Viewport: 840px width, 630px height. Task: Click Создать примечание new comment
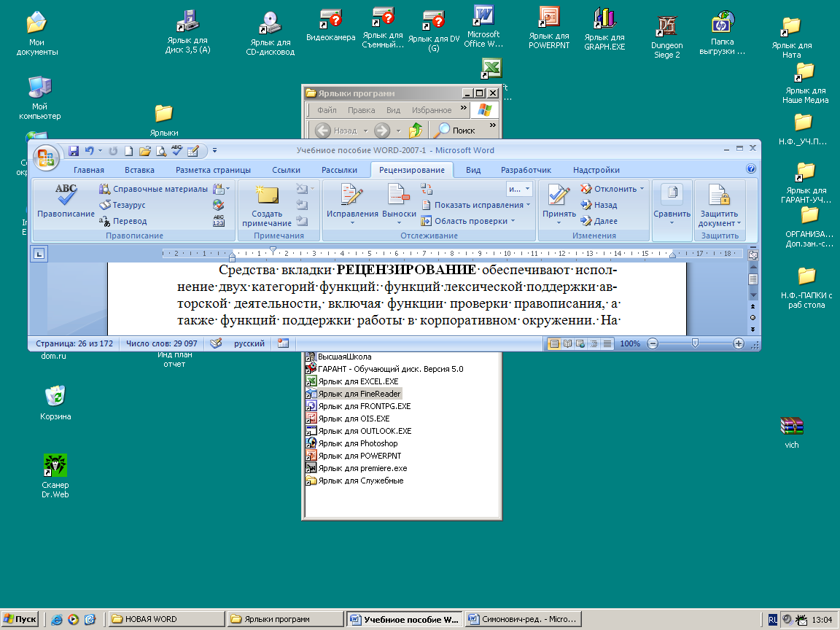point(267,206)
